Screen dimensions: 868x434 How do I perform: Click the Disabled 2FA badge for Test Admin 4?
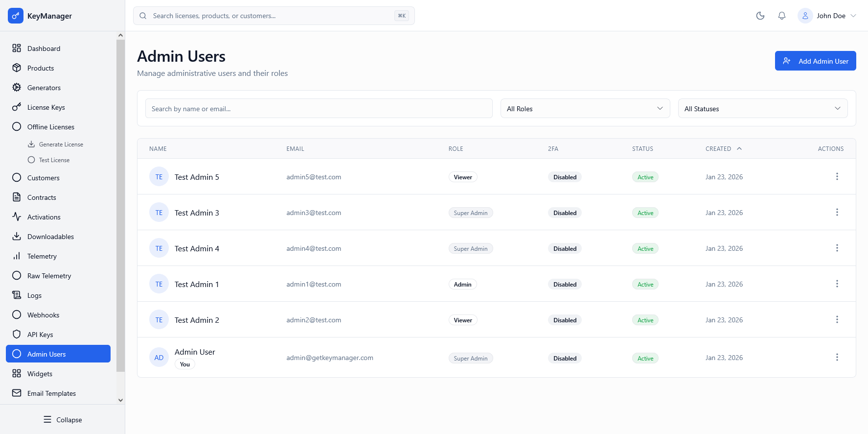coord(565,248)
